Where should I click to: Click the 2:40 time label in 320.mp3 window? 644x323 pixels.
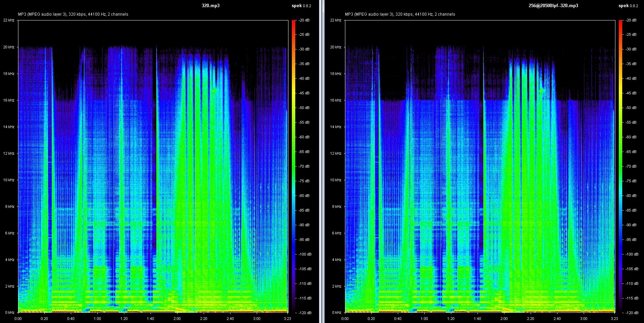[230, 319]
